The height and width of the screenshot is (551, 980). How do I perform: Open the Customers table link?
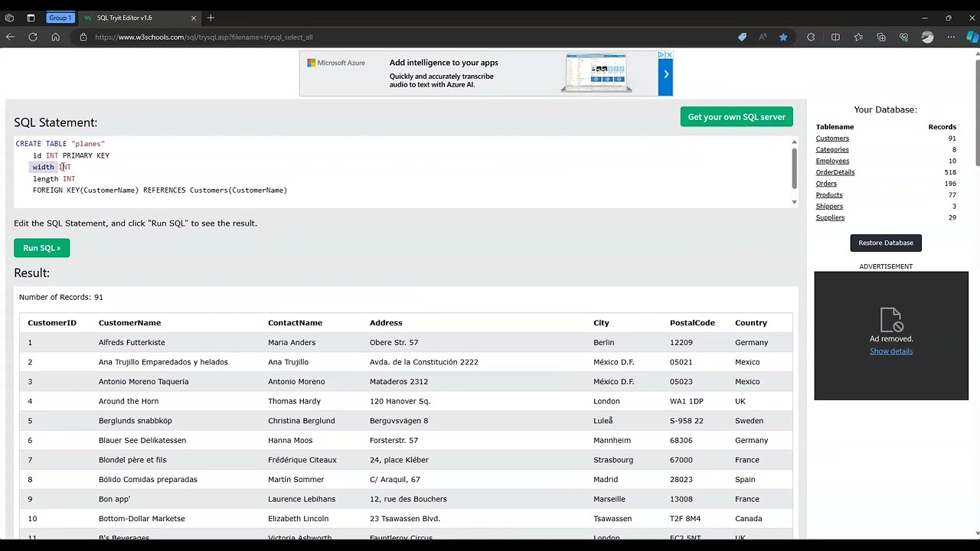coord(832,139)
